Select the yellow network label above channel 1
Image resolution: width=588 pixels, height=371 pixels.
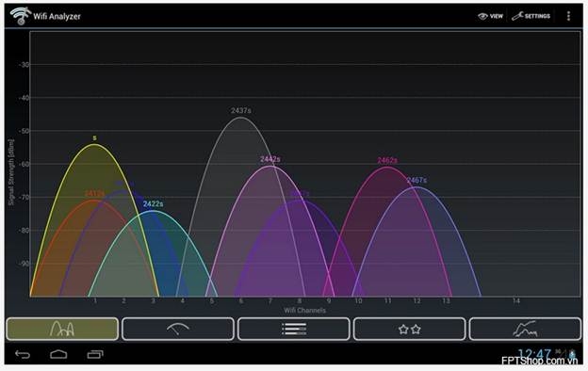(94, 137)
